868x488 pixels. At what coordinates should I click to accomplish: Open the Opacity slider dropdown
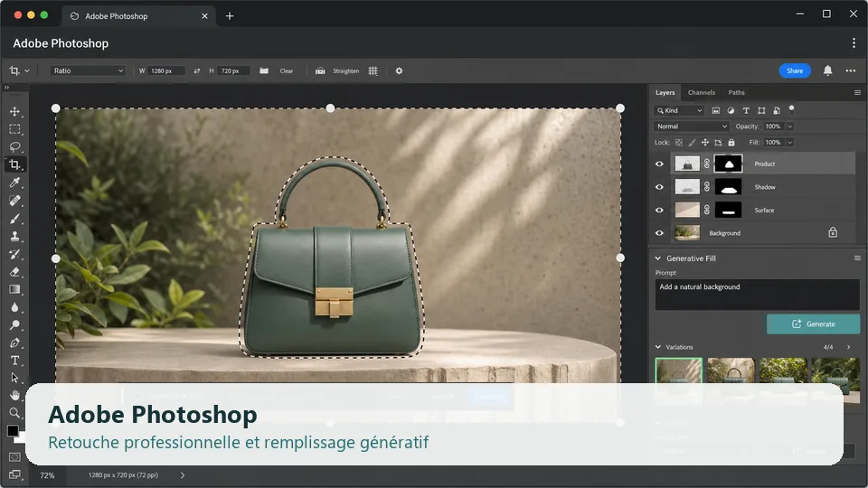[790, 127]
